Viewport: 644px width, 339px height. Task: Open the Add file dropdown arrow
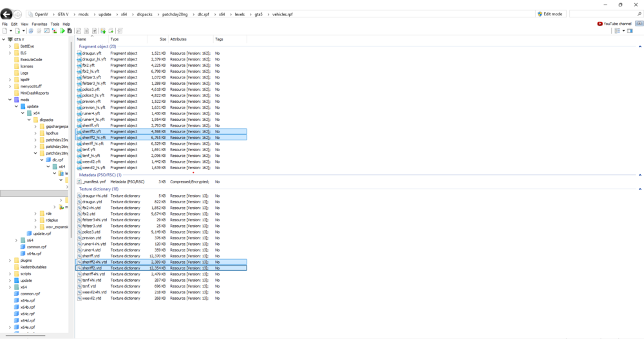coord(23,31)
